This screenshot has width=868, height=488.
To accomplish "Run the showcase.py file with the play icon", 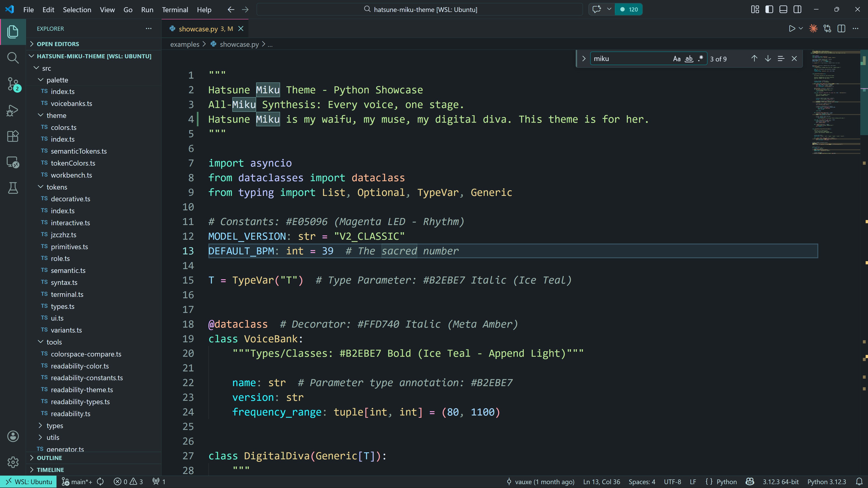I will (x=792, y=28).
